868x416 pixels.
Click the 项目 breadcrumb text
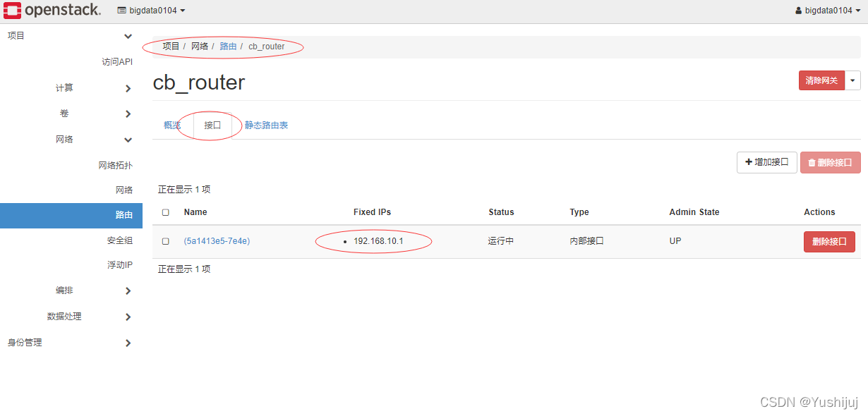click(x=171, y=47)
